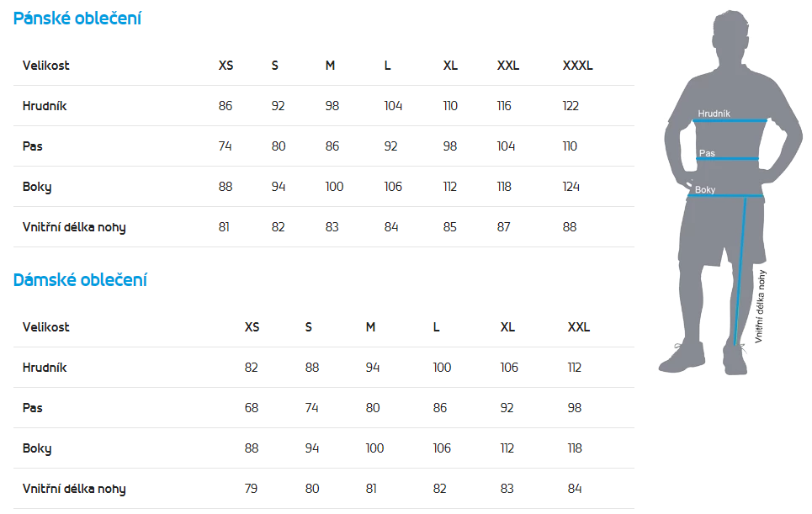Click men's hips value 124
Image resolution: width=812 pixels, height=514 pixels.
(x=571, y=187)
